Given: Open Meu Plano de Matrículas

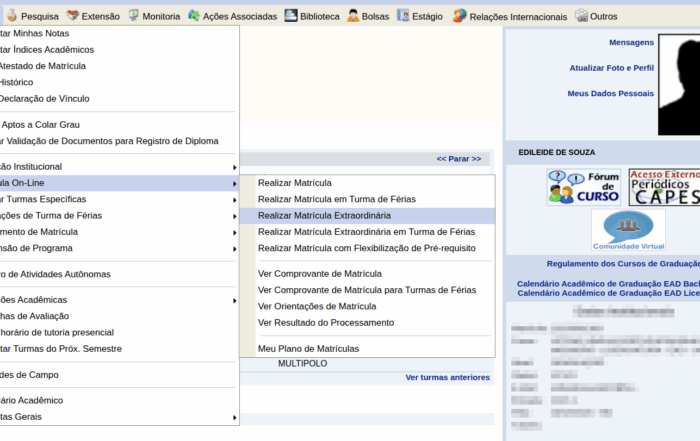Looking at the screenshot, I should 308,348.
